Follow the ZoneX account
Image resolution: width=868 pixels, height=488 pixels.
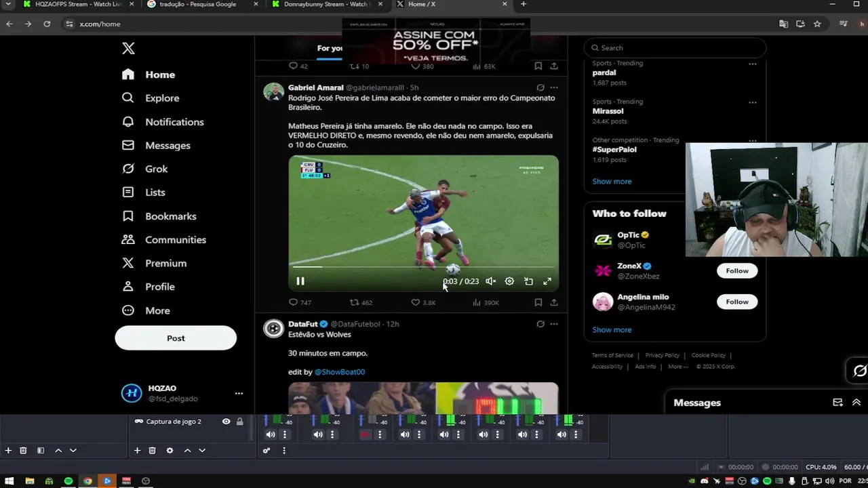pyautogui.click(x=737, y=271)
